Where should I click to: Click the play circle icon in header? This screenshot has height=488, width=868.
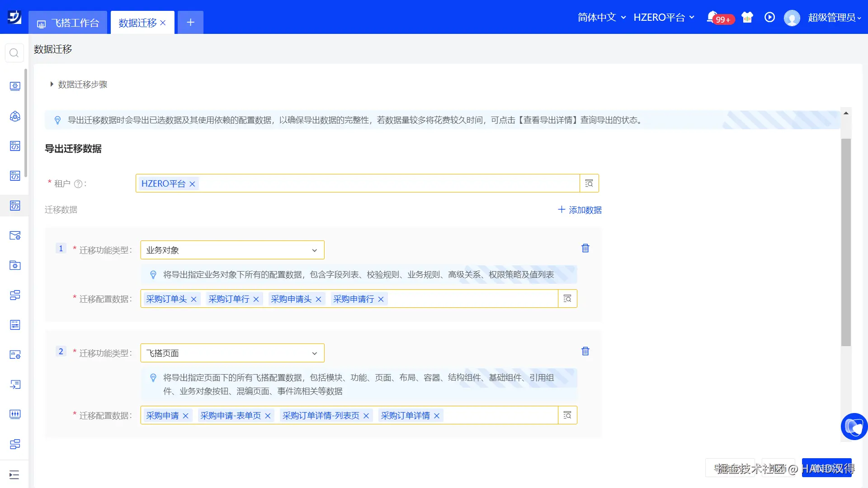coord(769,17)
